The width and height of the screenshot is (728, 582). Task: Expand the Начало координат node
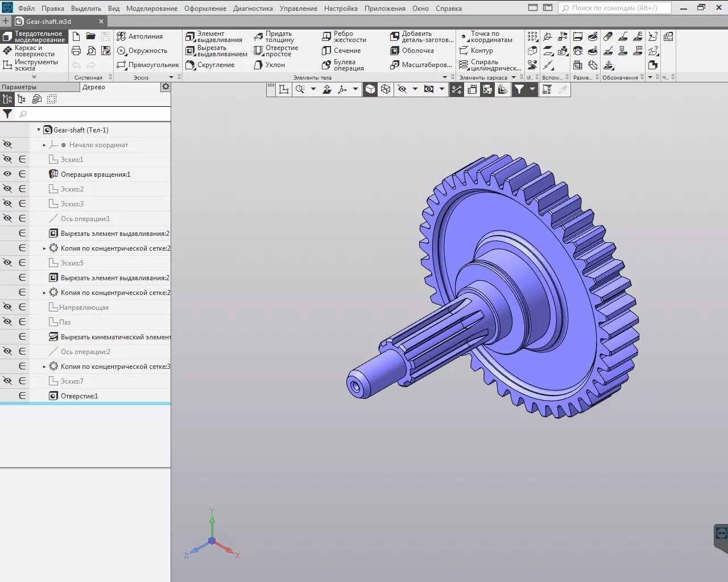44,145
